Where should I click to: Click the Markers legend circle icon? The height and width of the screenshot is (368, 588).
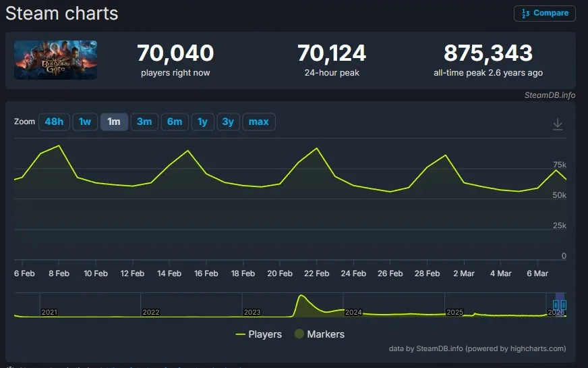[x=299, y=334]
